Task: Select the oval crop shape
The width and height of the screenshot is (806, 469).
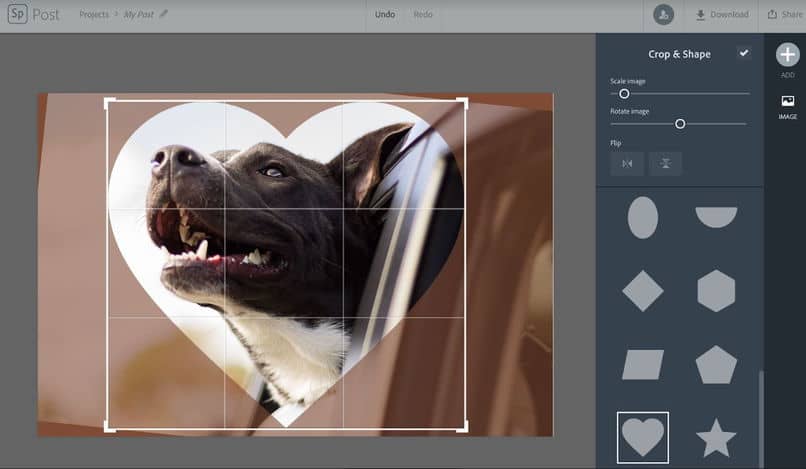Action: tap(642, 217)
